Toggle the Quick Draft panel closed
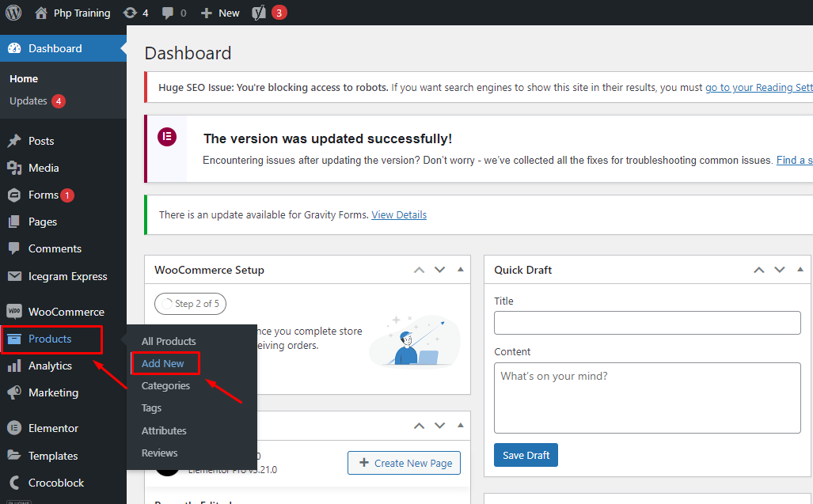813x504 pixels. [x=800, y=270]
